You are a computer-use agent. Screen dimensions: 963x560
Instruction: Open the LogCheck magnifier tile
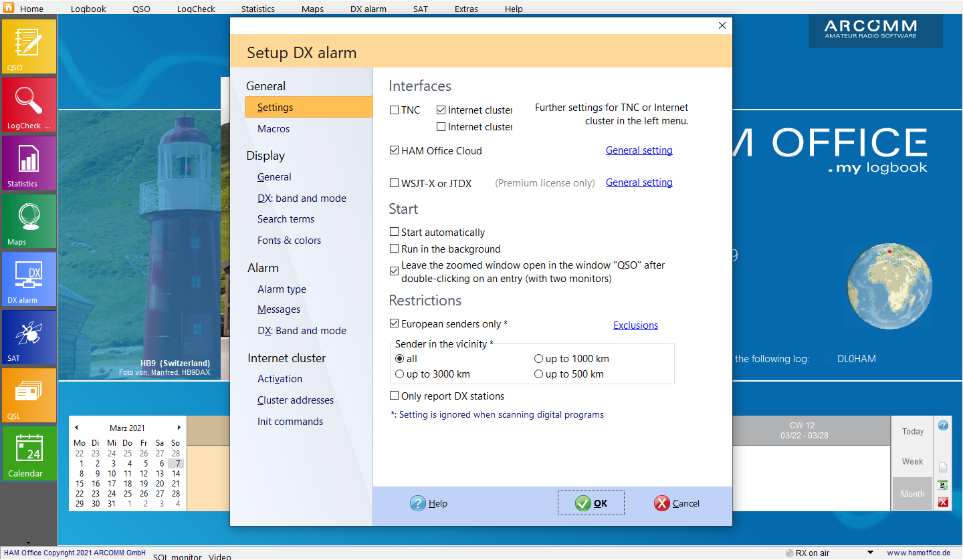(x=29, y=104)
